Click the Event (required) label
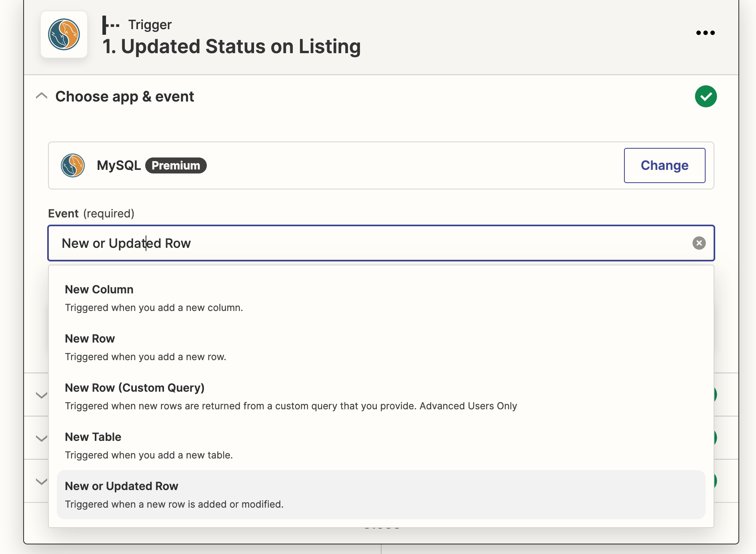The image size is (756, 554). click(x=91, y=213)
